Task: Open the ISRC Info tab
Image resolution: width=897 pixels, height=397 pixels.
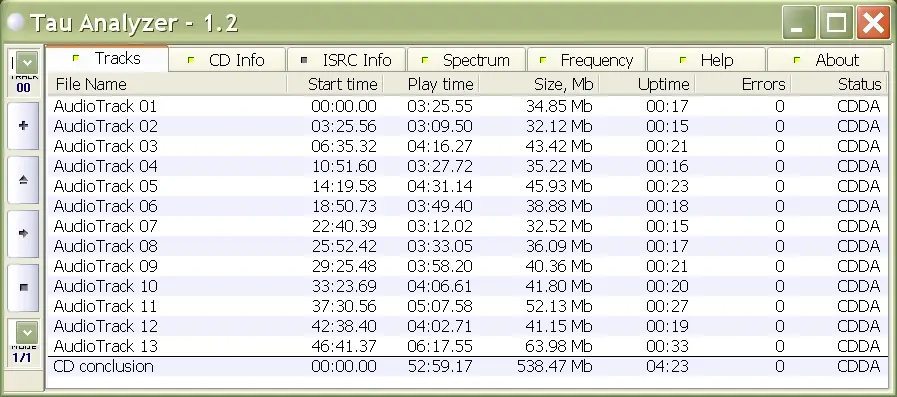Action: (347, 60)
